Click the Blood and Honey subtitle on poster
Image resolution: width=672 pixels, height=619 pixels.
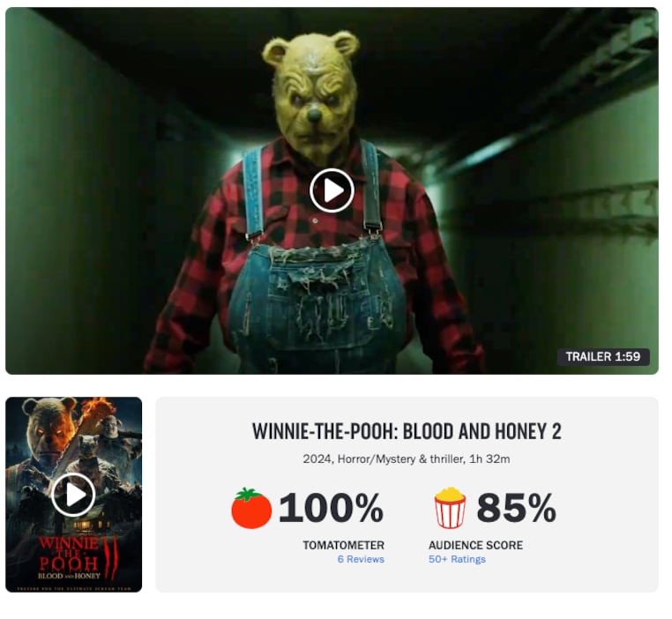tap(69, 576)
